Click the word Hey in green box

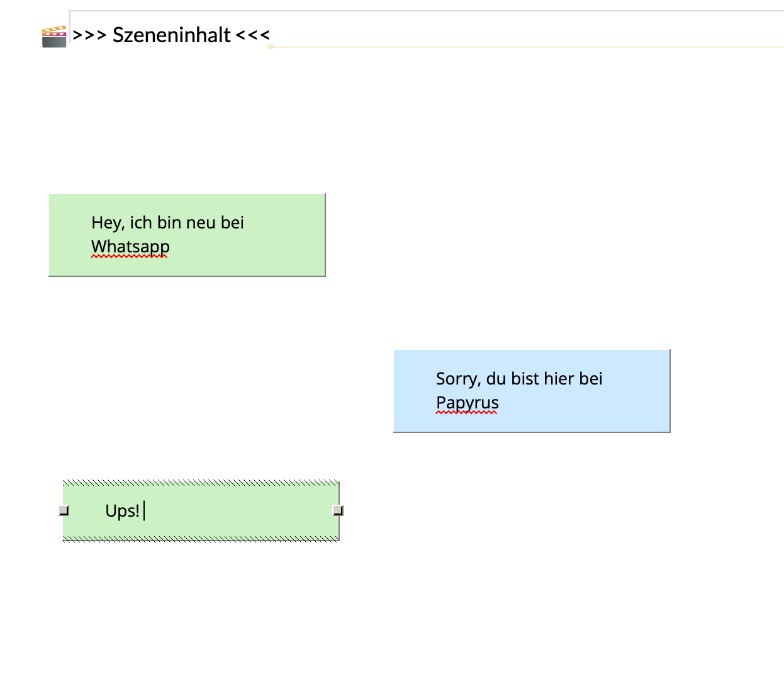tap(106, 223)
